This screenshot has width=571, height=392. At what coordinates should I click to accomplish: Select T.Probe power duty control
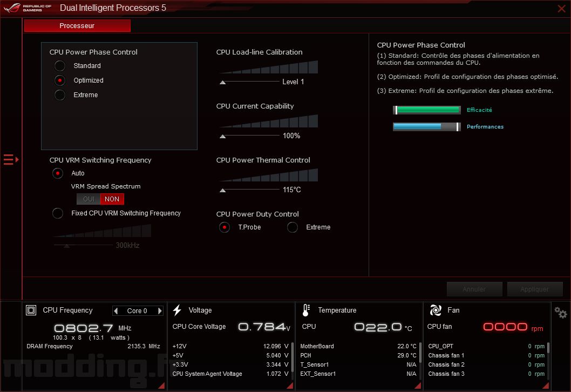[x=225, y=227]
